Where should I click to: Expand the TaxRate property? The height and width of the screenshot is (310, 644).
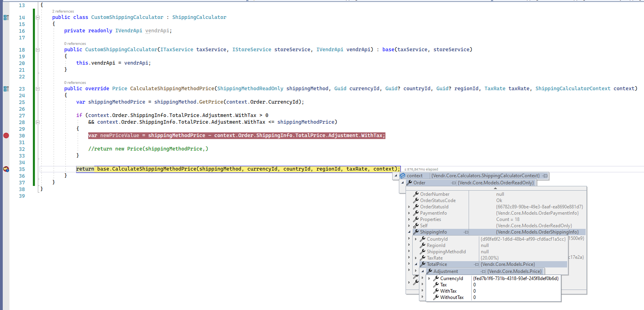coord(416,258)
